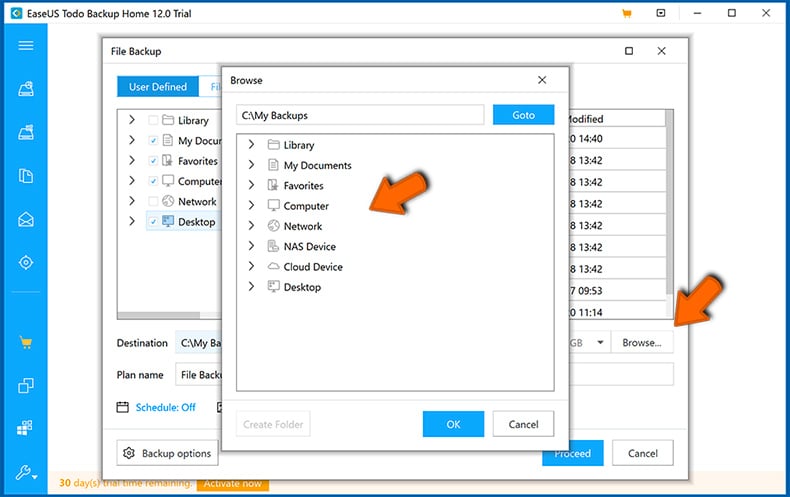Click Desktop icon in Browse dialog
The image size is (790, 497).
[x=274, y=286]
